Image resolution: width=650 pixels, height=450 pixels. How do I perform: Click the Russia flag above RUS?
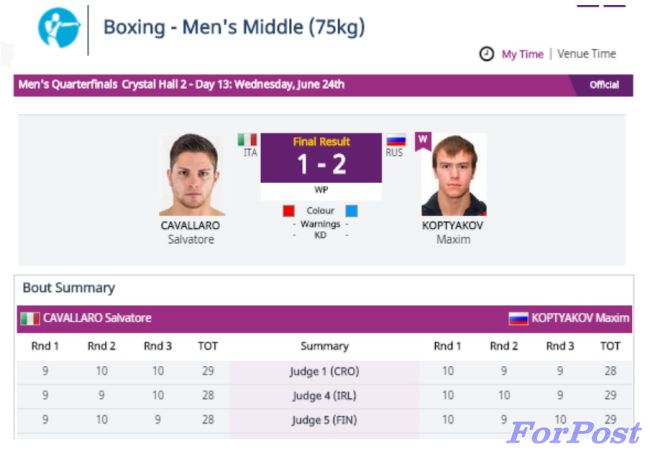(396, 140)
